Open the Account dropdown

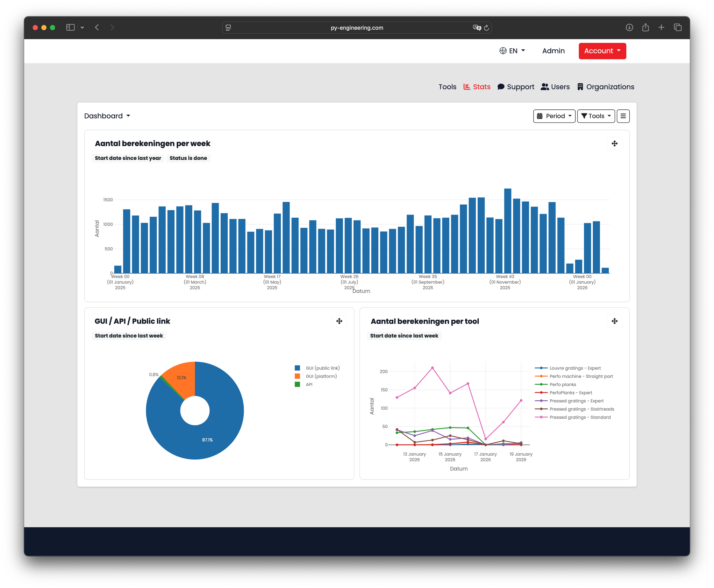tap(602, 51)
